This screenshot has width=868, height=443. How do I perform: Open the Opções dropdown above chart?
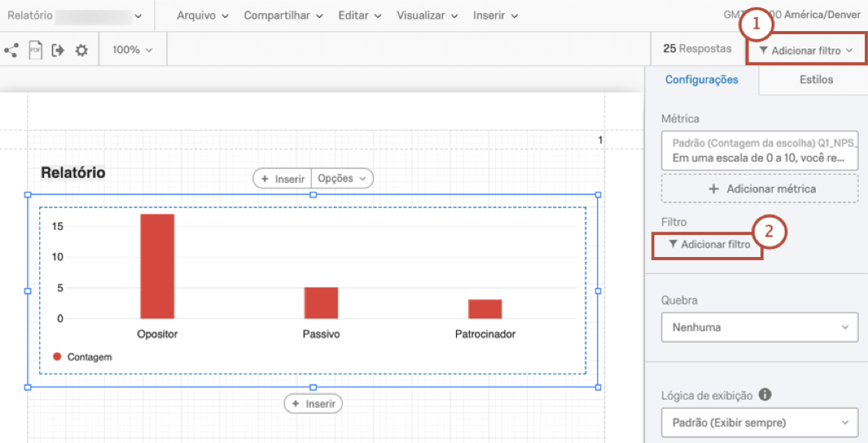point(342,179)
